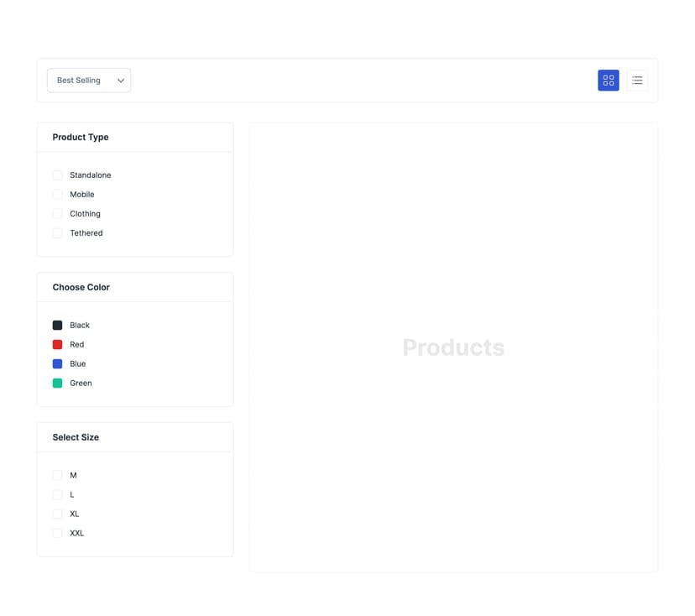Pick the Black color swatch
This screenshot has height=616, width=695.
tap(57, 325)
